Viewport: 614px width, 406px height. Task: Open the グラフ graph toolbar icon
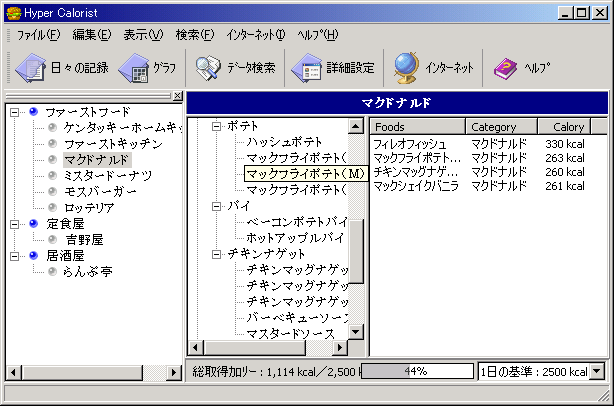click(x=134, y=68)
